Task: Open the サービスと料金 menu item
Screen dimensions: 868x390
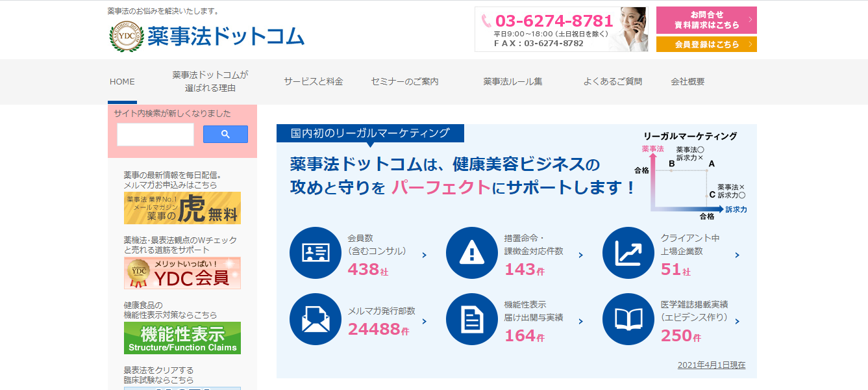Action: point(313,82)
